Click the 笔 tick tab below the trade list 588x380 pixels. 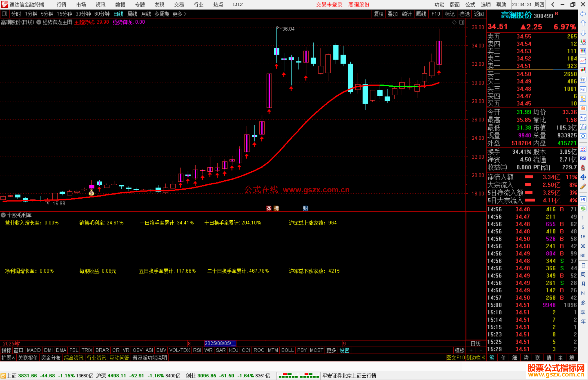coord(492,358)
